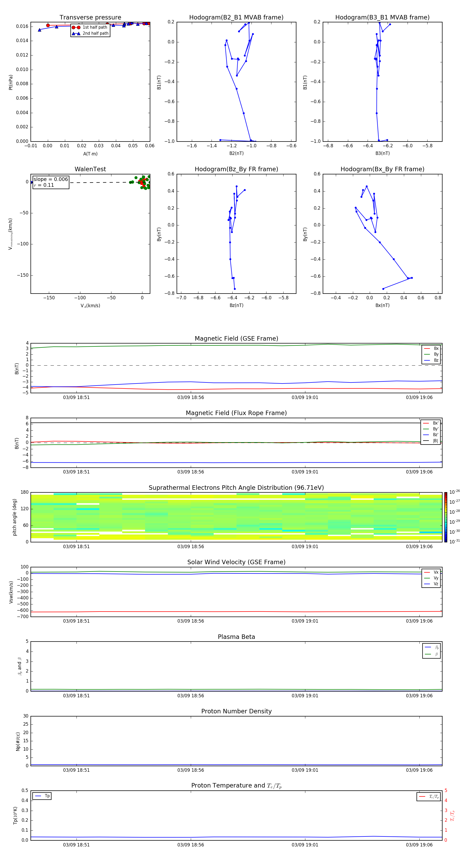
Task: Click "03/09 19:01" tick under Solar Wind Velocity plot
Action: pos(305,621)
